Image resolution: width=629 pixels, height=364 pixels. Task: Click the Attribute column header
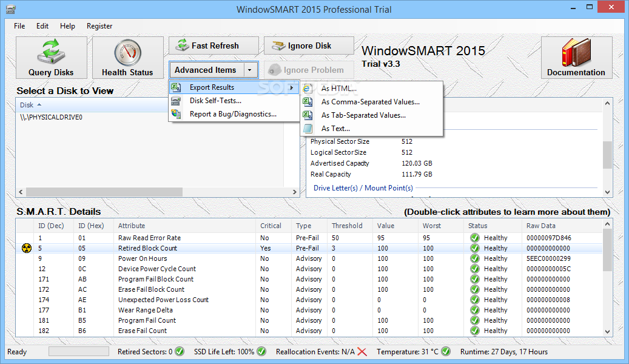(x=184, y=226)
